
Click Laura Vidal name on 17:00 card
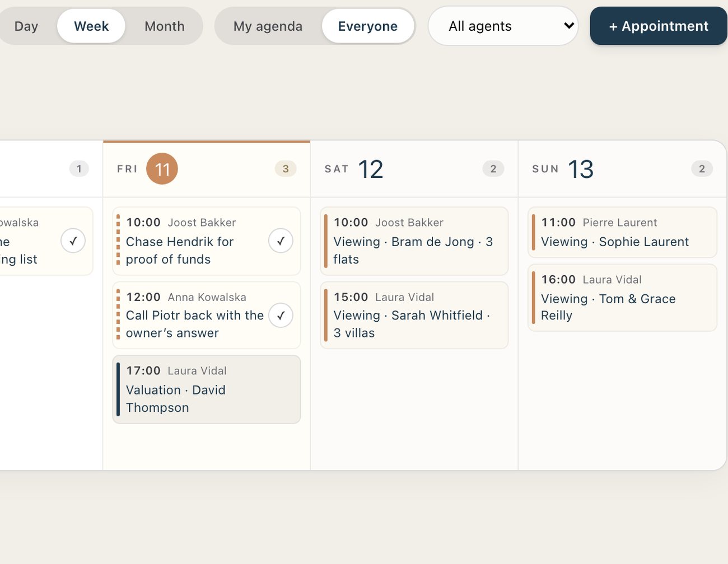point(197,371)
